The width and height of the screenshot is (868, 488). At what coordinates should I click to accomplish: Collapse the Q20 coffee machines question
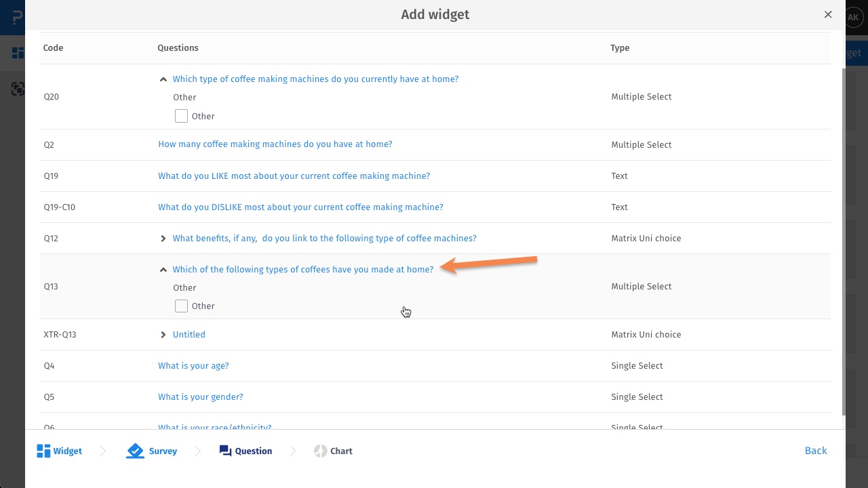[163, 79]
